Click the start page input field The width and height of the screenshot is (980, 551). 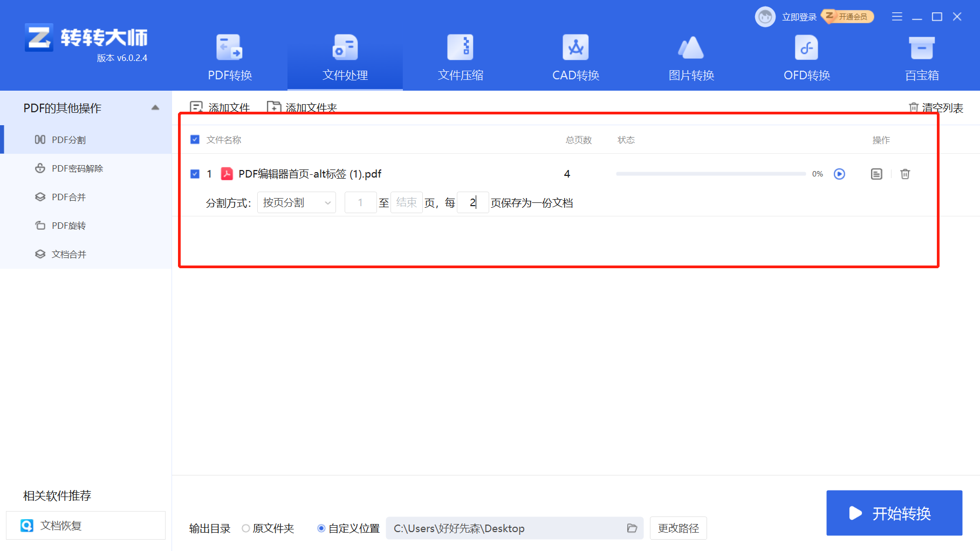pos(360,202)
